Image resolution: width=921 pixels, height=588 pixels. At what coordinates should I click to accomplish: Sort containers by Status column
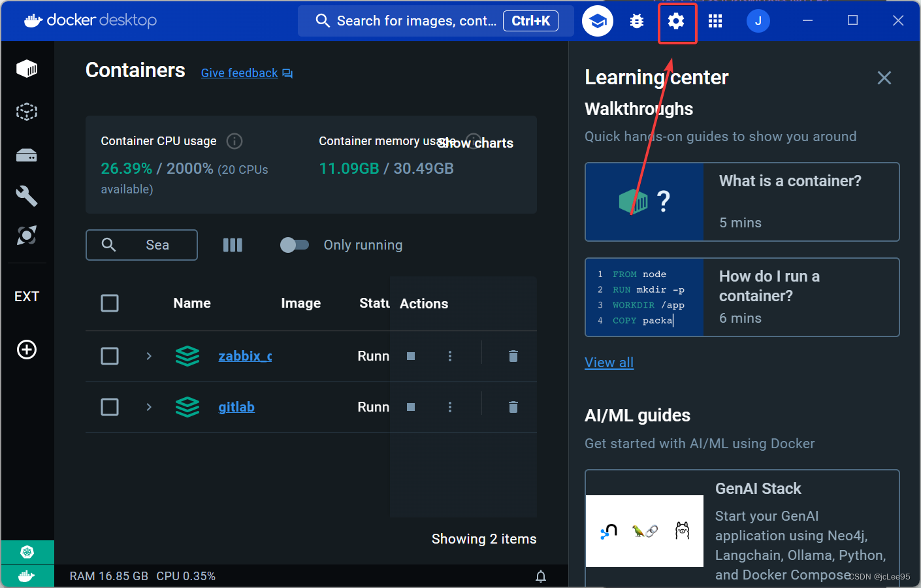tap(374, 303)
